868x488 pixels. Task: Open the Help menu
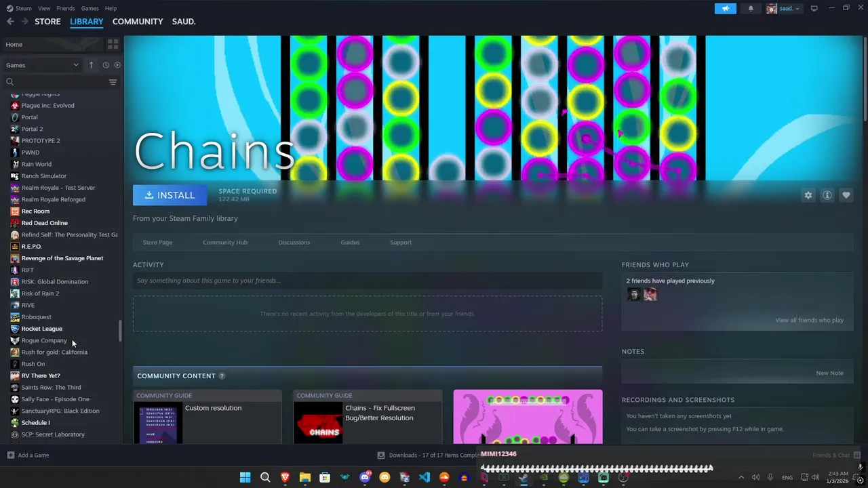[111, 8]
